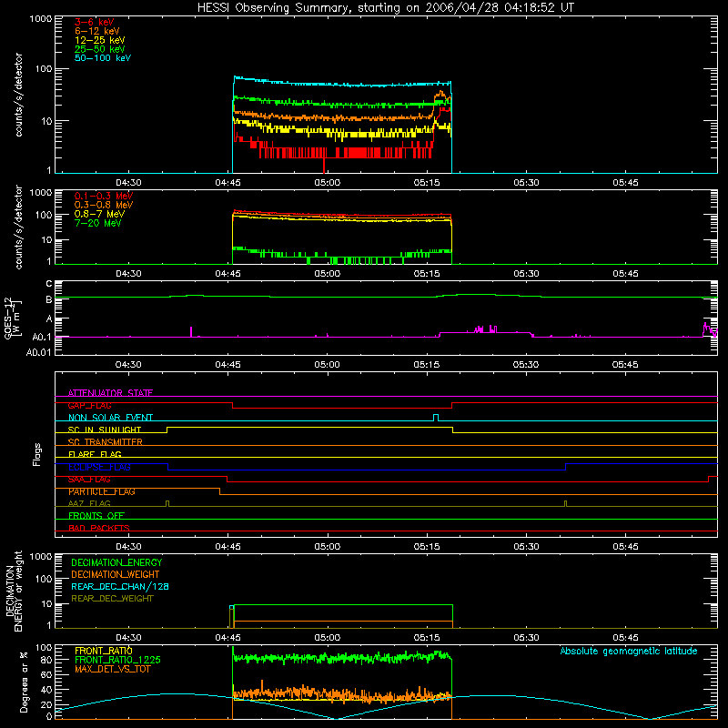The height and width of the screenshot is (728, 728).
Task: Click the GOES-12 axis label
Action: click(12, 318)
